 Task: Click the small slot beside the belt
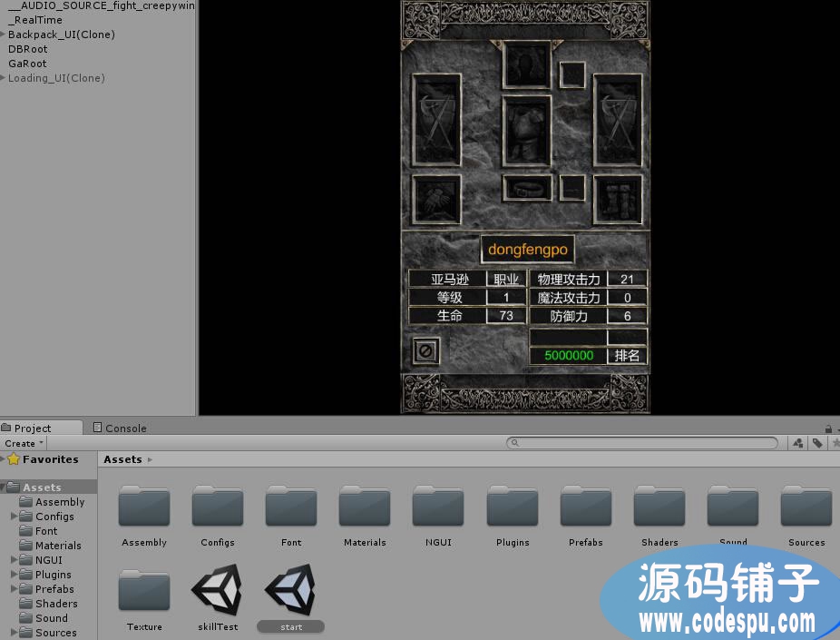572,188
